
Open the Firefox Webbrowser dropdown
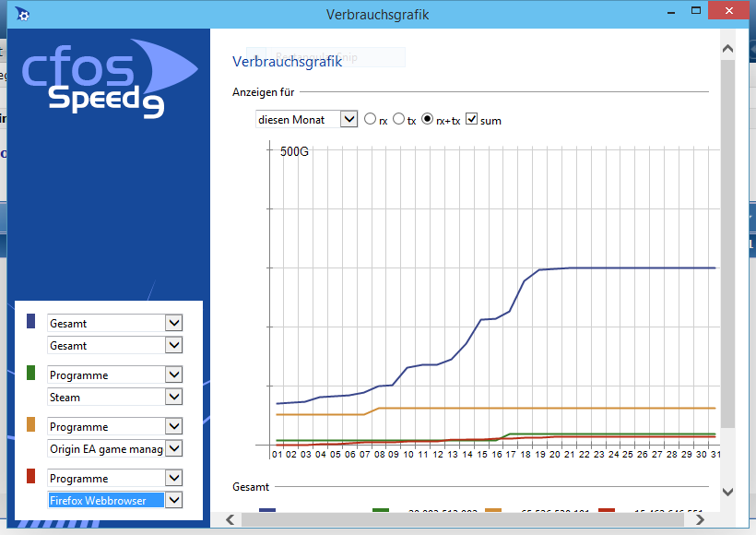(114, 500)
